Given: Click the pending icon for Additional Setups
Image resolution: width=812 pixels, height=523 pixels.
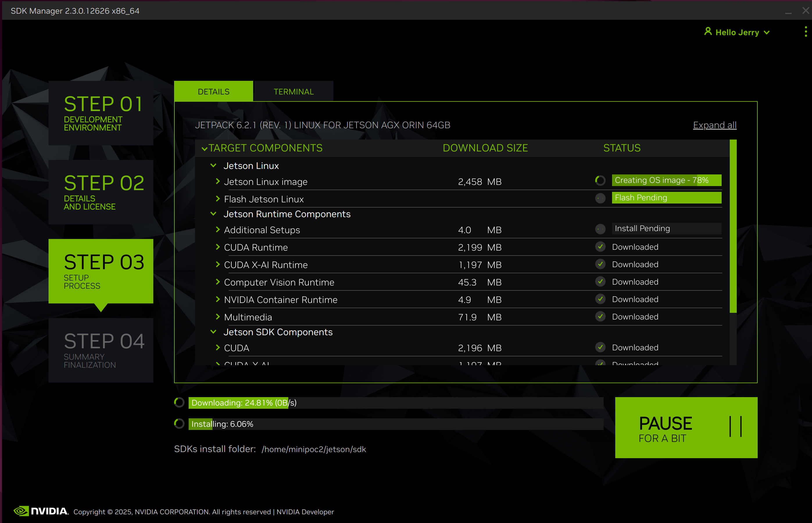Looking at the screenshot, I should click(x=600, y=229).
